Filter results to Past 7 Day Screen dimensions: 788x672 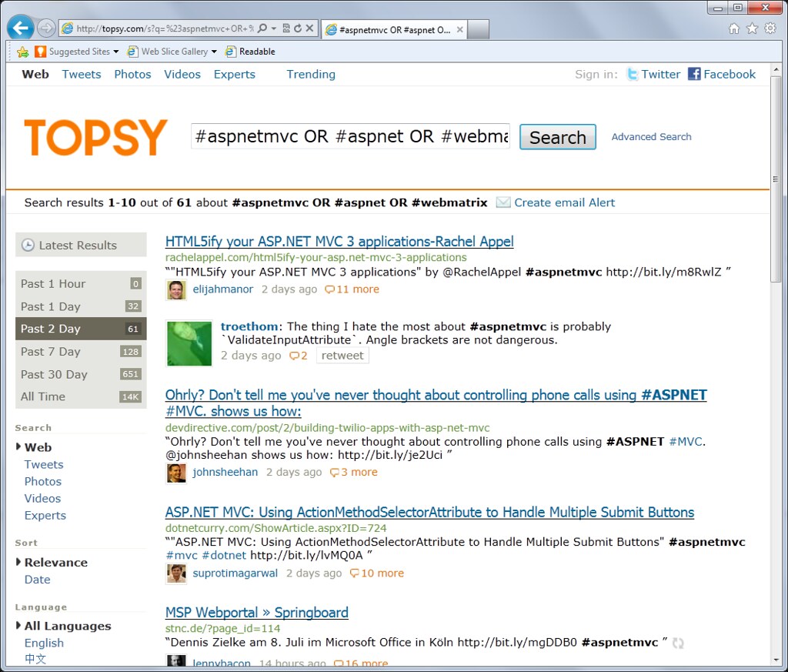[x=81, y=351]
